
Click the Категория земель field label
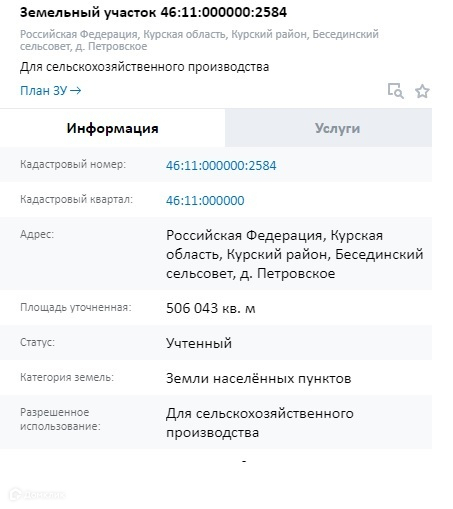tap(67, 377)
